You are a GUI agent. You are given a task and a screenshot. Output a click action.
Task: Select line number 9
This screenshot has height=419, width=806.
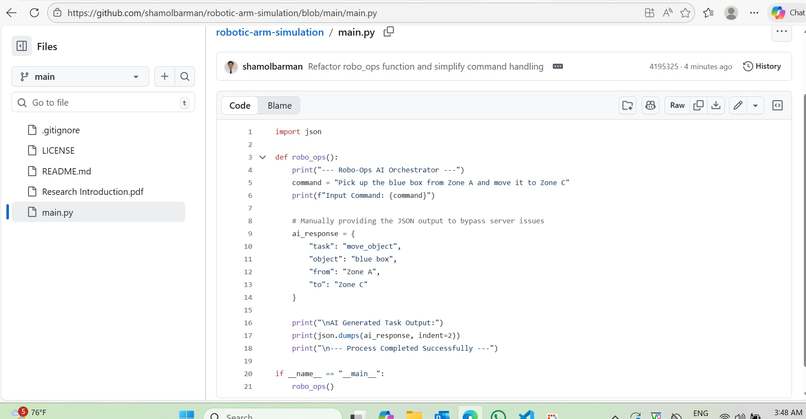click(250, 233)
